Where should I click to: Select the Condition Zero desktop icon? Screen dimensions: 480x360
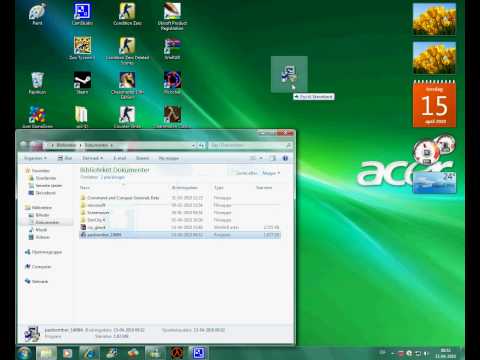click(x=127, y=14)
